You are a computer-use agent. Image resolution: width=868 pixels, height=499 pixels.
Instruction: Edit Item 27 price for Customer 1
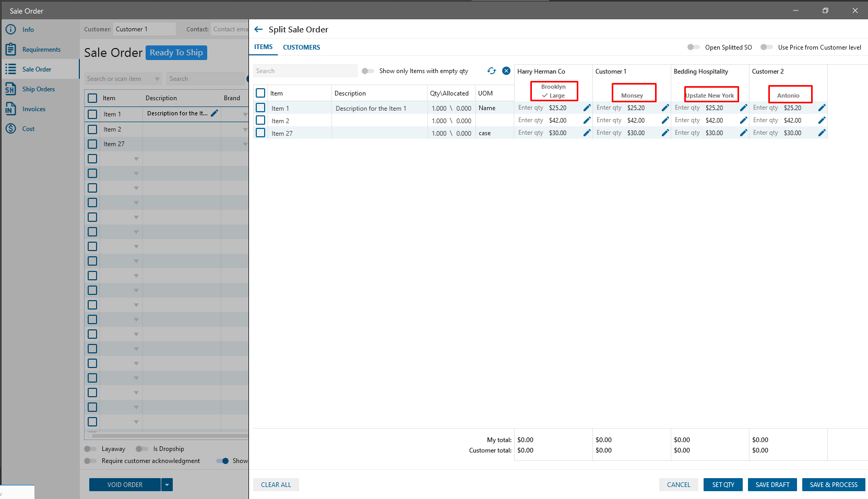(x=665, y=133)
